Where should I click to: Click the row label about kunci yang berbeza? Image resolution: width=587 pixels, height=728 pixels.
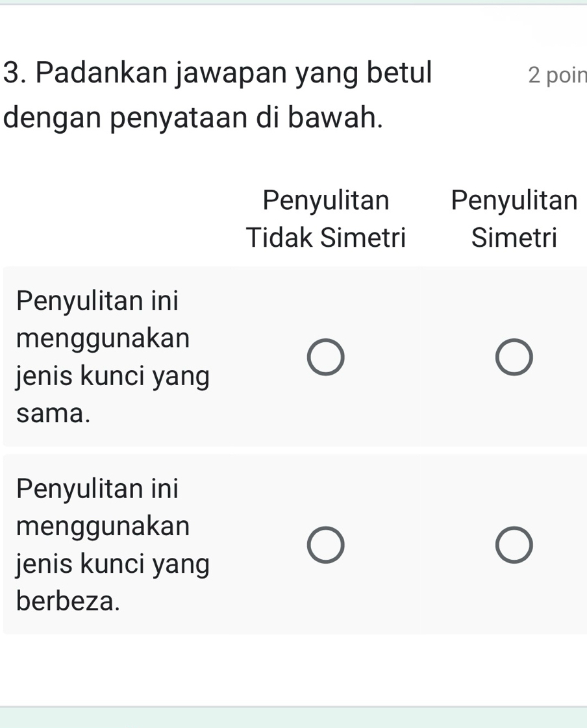(x=112, y=544)
